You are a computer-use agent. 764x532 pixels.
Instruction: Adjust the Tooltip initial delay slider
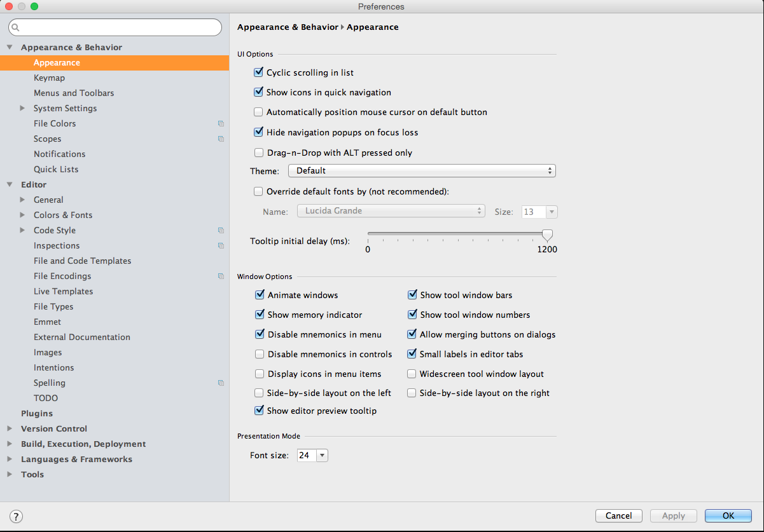(547, 235)
